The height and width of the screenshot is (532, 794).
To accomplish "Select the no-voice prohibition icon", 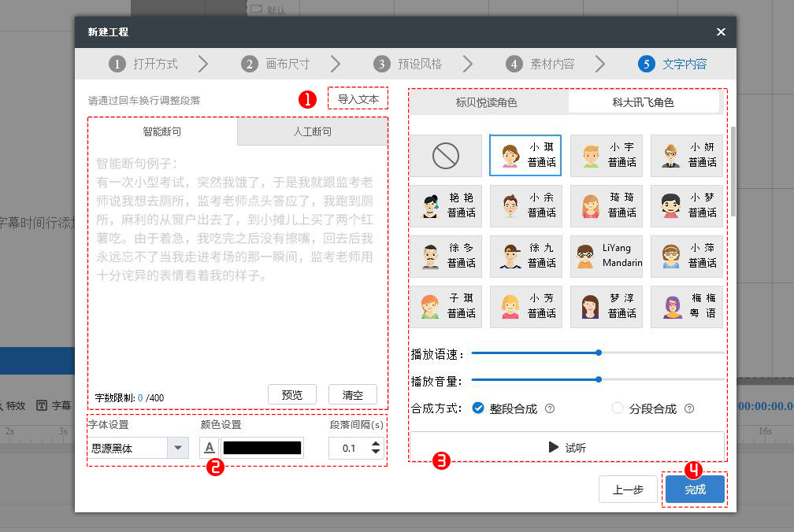I will click(446, 155).
